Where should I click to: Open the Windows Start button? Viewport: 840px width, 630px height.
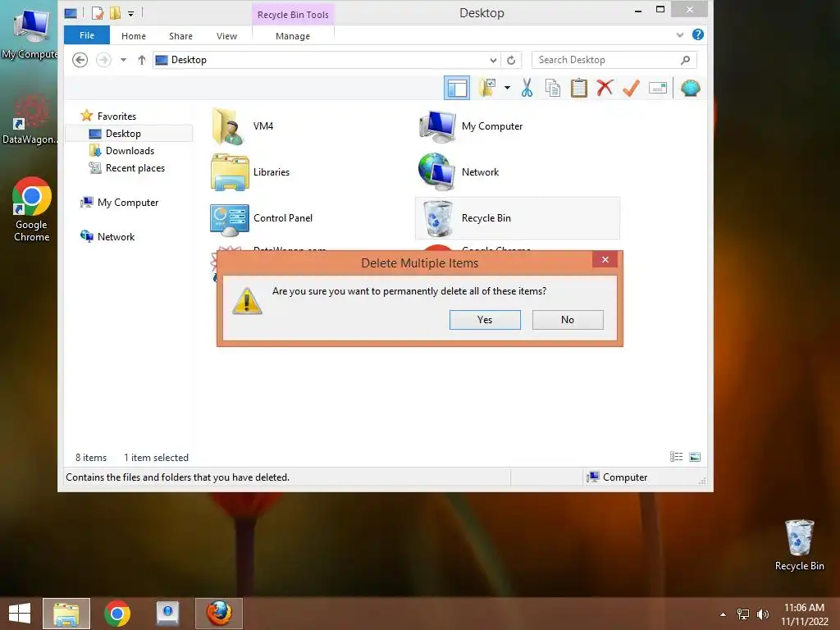pos(20,614)
